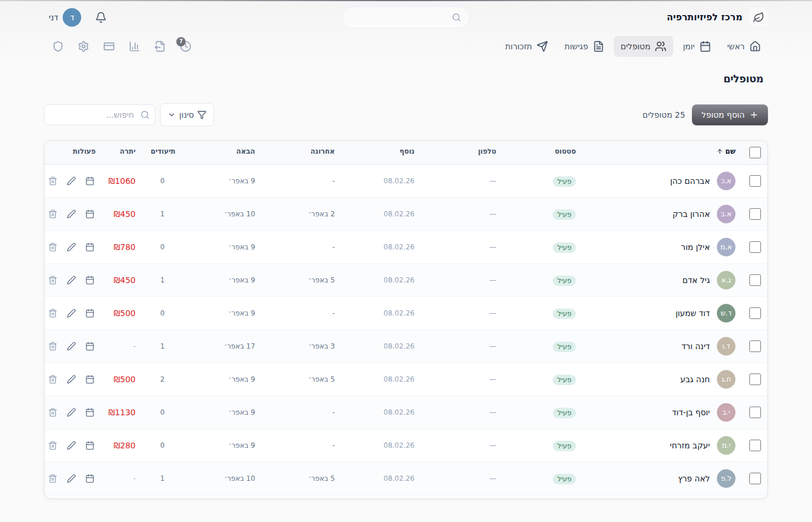Switch to the יומן tab
The image size is (812, 522).
click(x=697, y=46)
